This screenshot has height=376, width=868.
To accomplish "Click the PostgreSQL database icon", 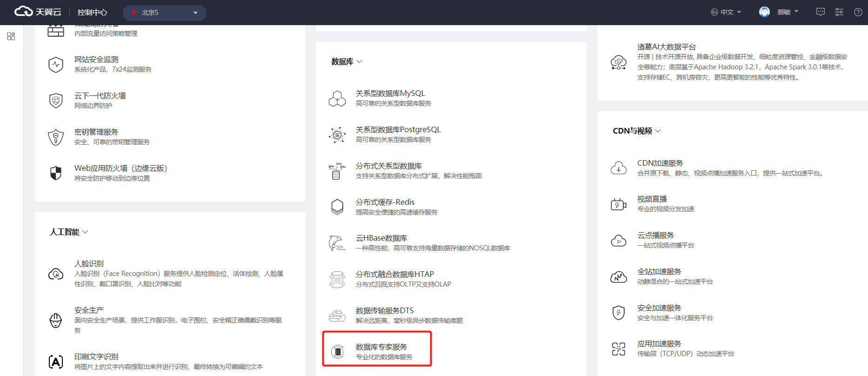I will coord(337,134).
